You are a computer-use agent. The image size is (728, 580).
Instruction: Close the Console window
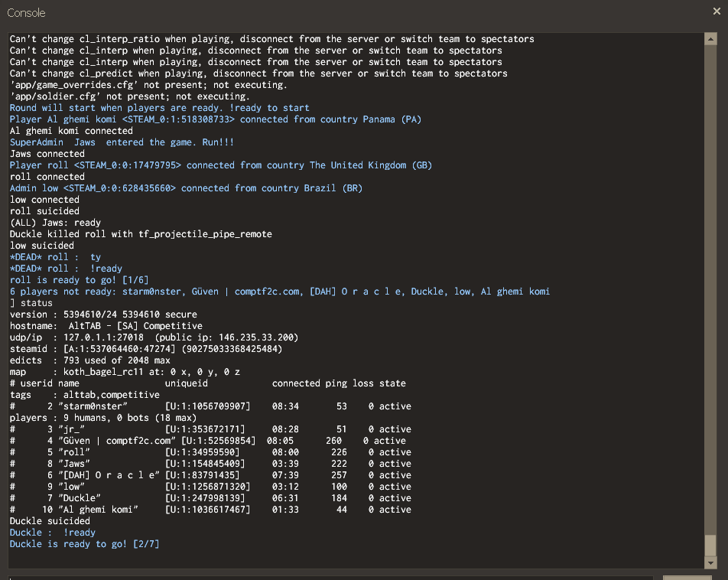(x=716, y=11)
